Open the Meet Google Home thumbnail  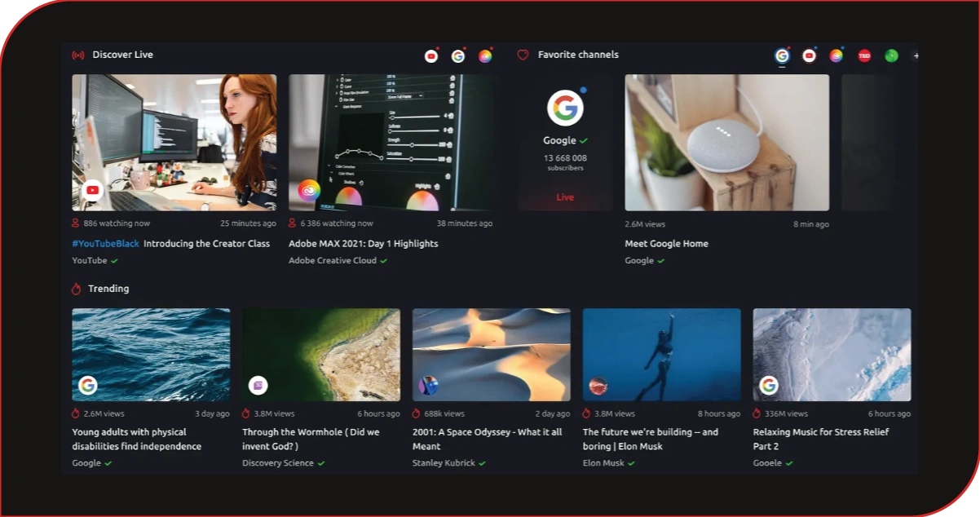click(727, 143)
